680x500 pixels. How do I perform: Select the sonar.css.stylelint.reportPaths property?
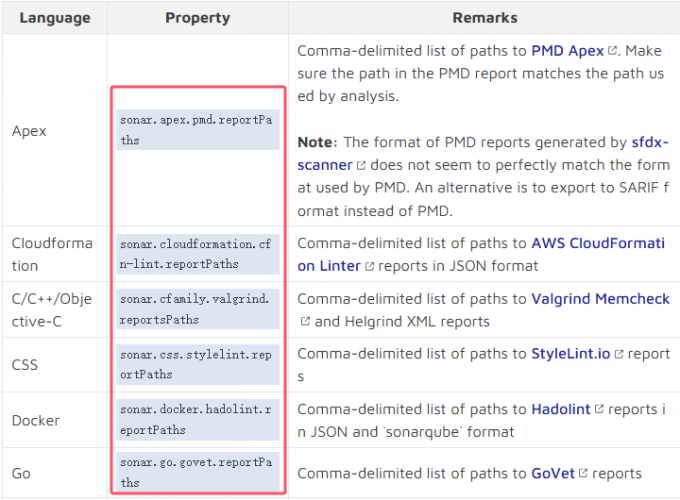(x=197, y=364)
